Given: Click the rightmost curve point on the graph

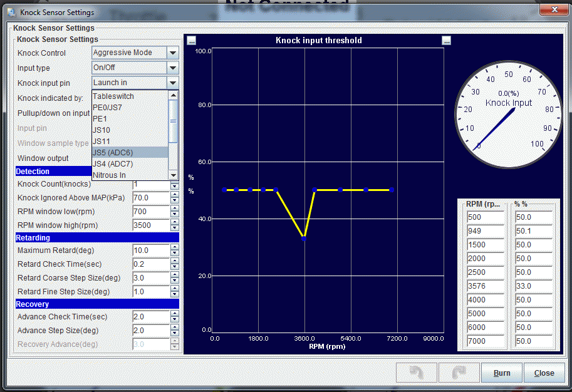Looking at the screenshot, I should coord(392,190).
